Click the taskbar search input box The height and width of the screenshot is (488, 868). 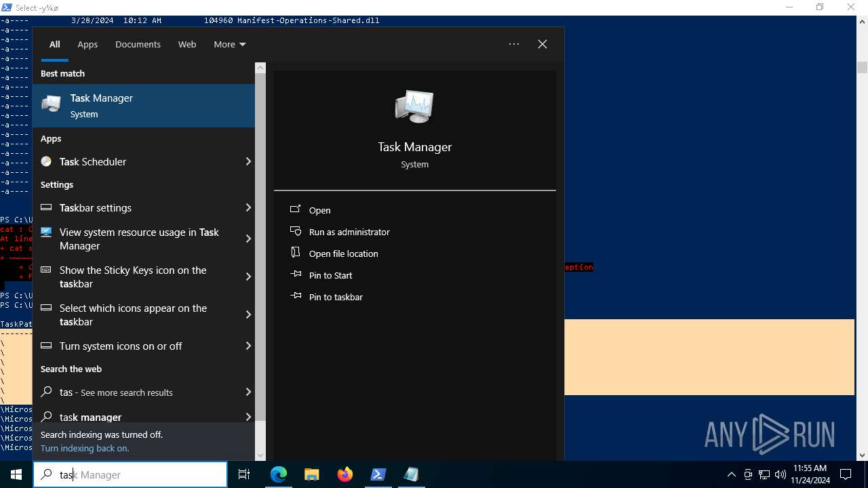pos(130,474)
